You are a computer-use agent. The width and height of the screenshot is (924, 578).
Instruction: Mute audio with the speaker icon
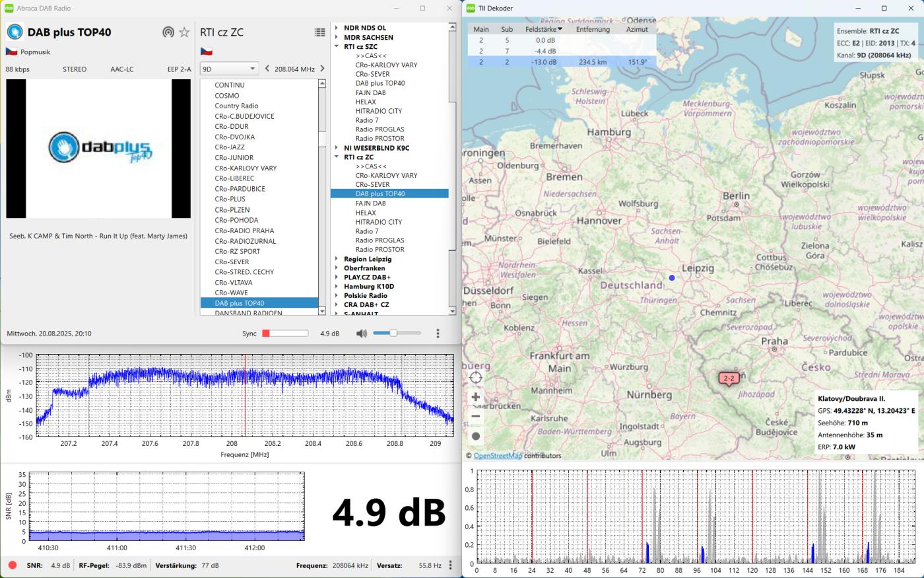click(361, 334)
